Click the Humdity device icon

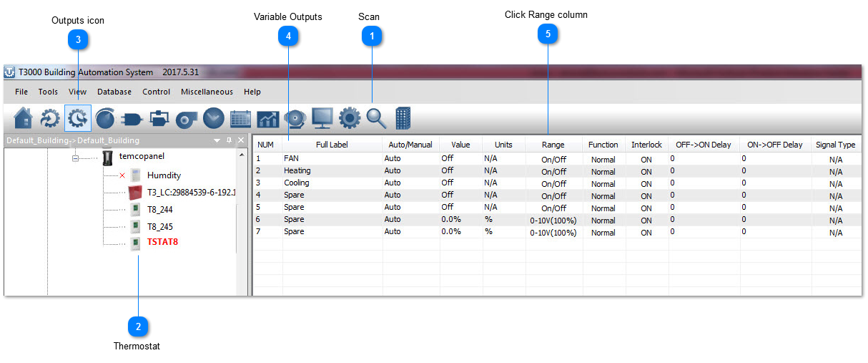click(135, 175)
